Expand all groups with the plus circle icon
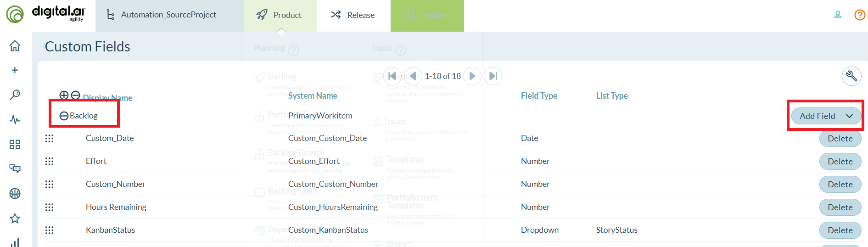This screenshot has height=247, width=868. [x=64, y=95]
